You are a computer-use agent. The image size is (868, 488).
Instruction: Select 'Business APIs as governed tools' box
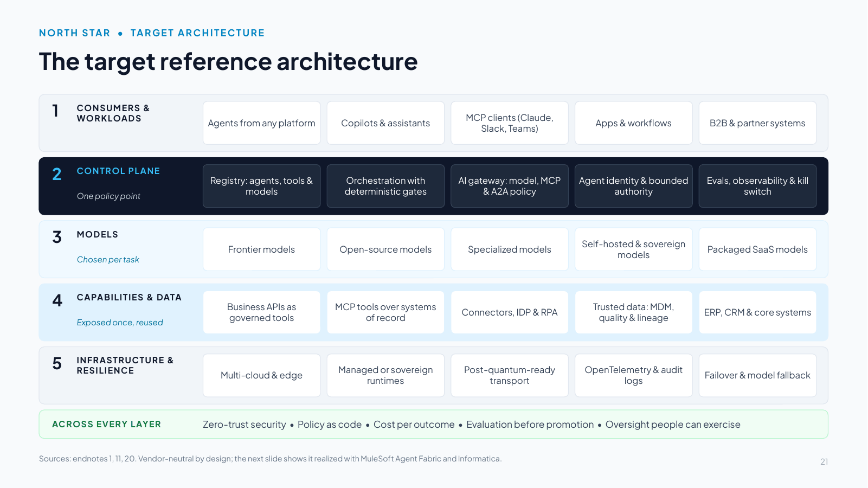click(x=261, y=312)
